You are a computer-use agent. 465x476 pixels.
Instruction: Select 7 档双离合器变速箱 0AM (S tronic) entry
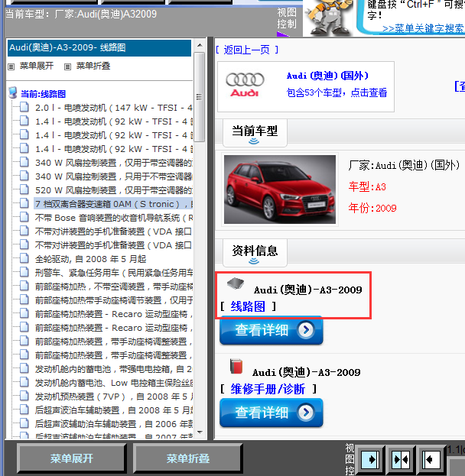click(x=113, y=204)
